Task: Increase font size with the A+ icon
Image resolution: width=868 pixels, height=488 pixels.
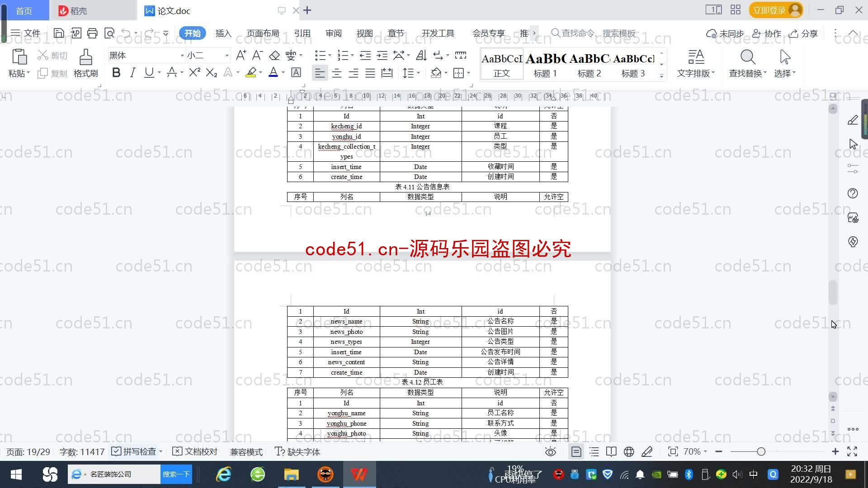Action: tap(241, 55)
